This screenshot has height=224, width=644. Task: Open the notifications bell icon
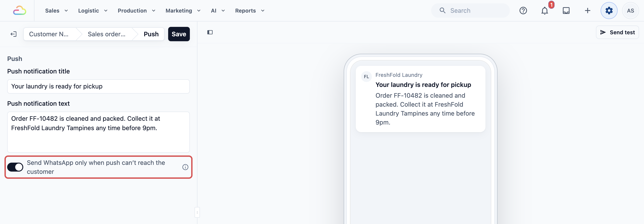(544, 11)
